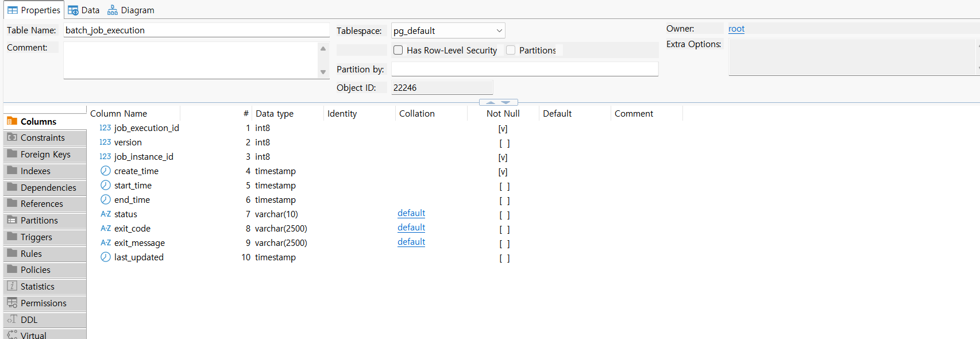Toggle Not Null for version column
This screenshot has width=980, height=339.
pos(504,143)
